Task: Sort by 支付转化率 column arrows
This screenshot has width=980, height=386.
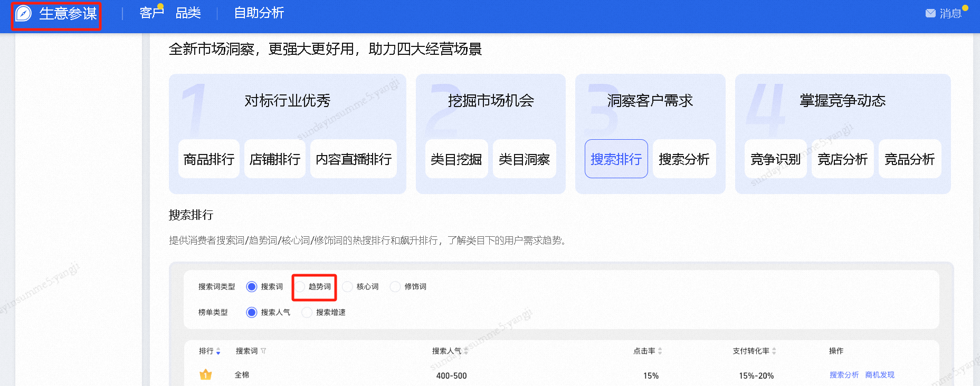Action: tap(774, 351)
